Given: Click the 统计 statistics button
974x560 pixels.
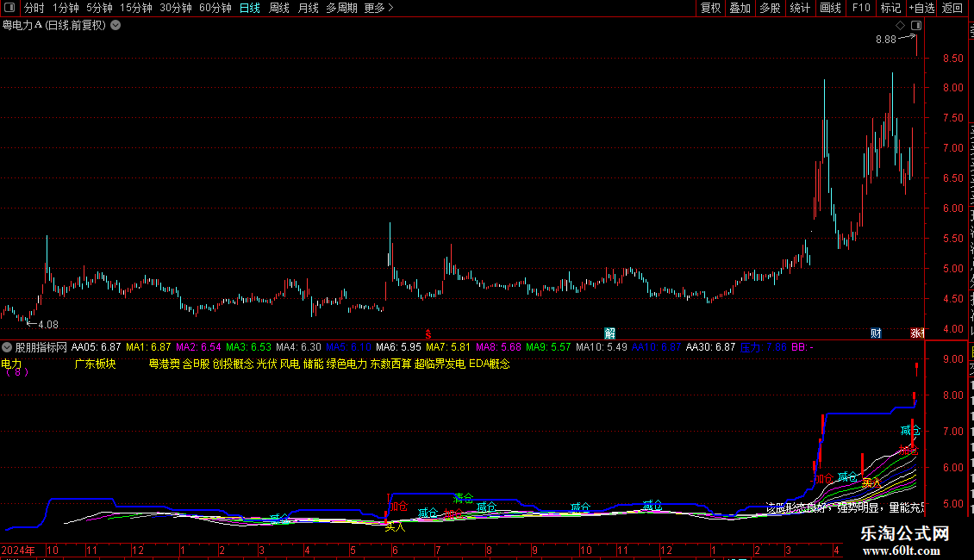Looking at the screenshot, I should coord(799,8).
